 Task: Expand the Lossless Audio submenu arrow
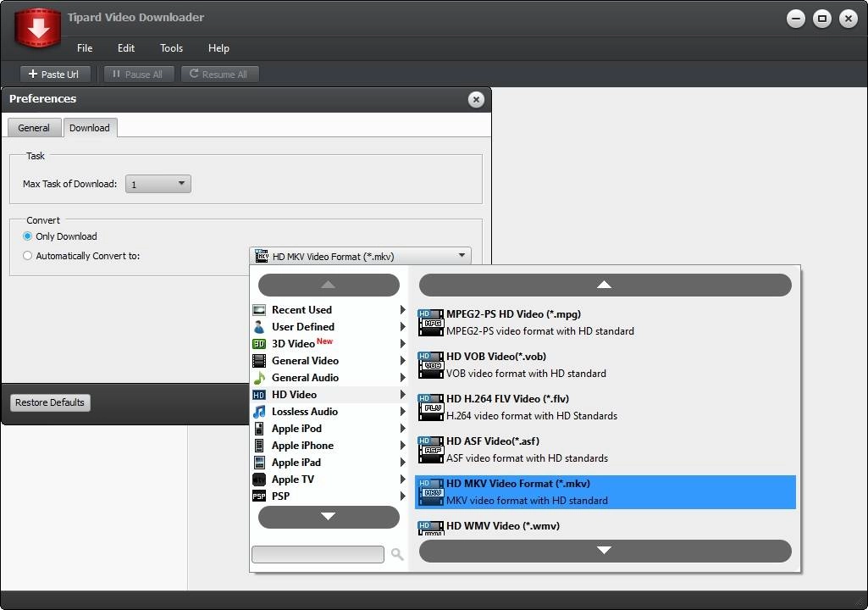click(x=403, y=412)
